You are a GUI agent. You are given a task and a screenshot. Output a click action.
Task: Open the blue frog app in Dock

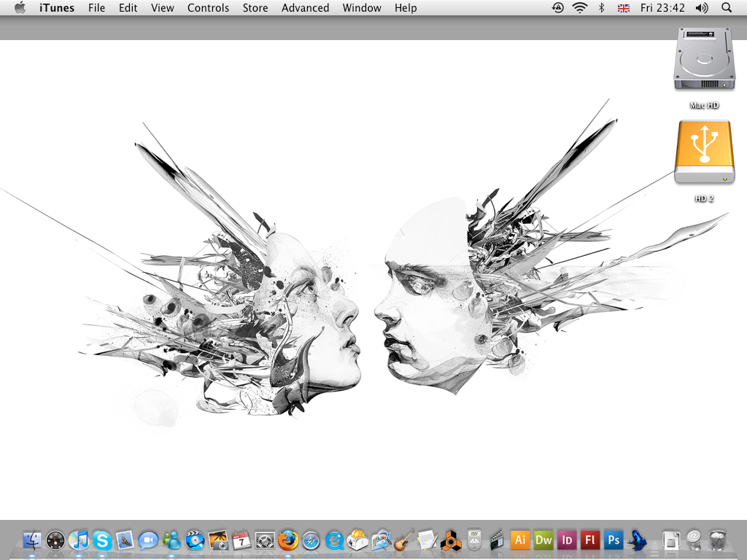tap(637, 540)
